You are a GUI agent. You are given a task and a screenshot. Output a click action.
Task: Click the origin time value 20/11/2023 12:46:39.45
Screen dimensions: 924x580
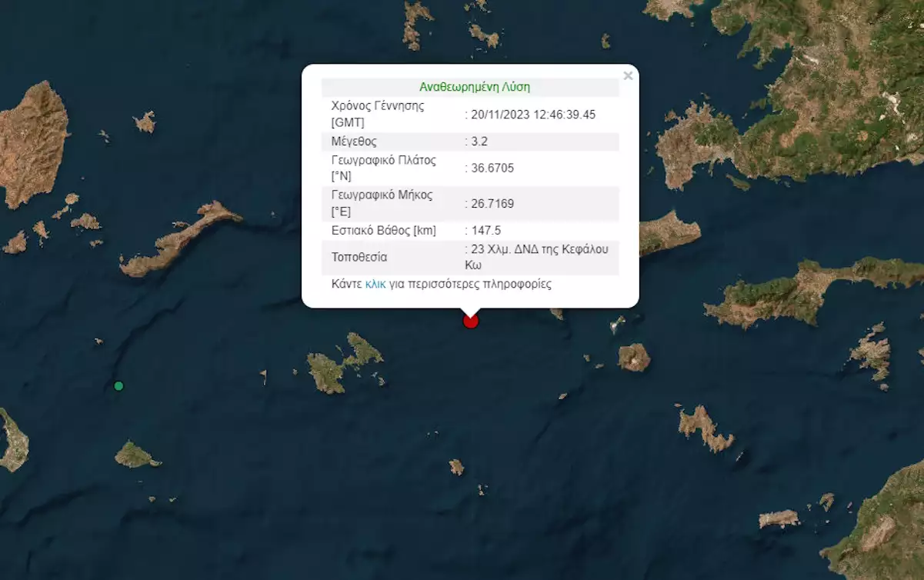[x=532, y=115]
